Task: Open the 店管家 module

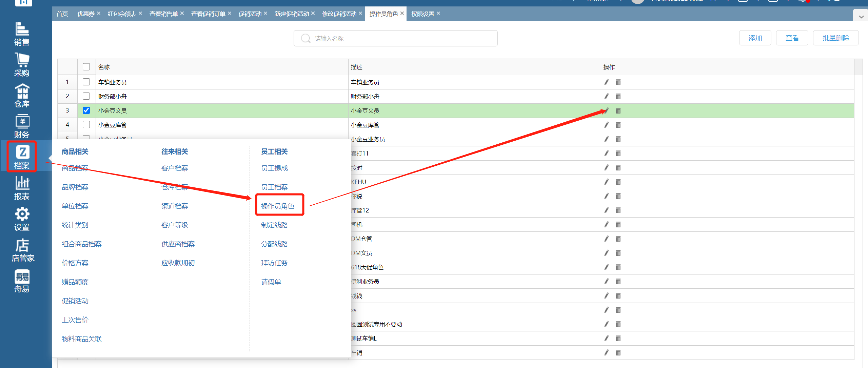Action: [22, 250]
